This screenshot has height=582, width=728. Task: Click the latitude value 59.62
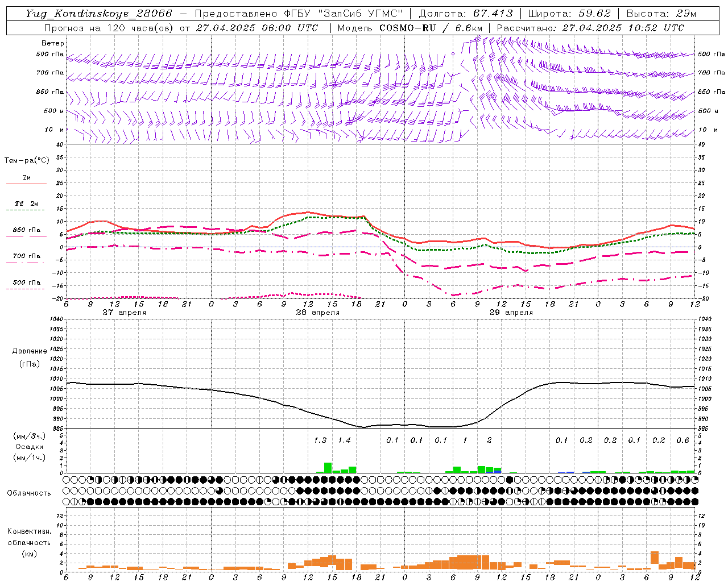pos(595,14)
